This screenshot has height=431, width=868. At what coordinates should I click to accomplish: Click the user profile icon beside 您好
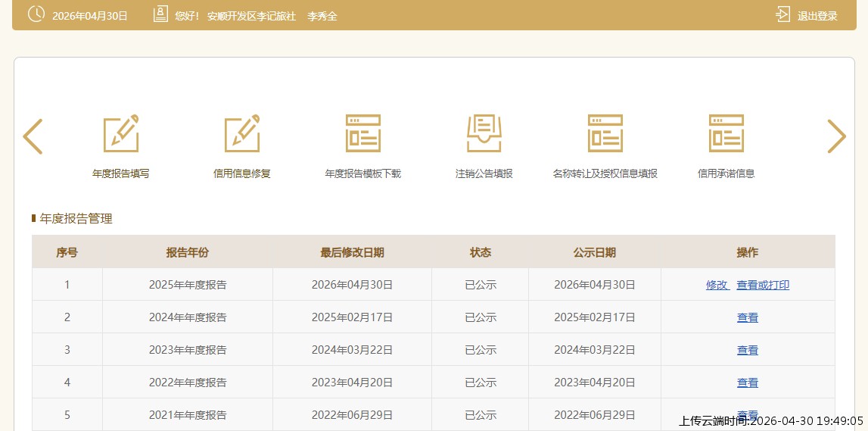pyautogui.click(x=160, y=14)
